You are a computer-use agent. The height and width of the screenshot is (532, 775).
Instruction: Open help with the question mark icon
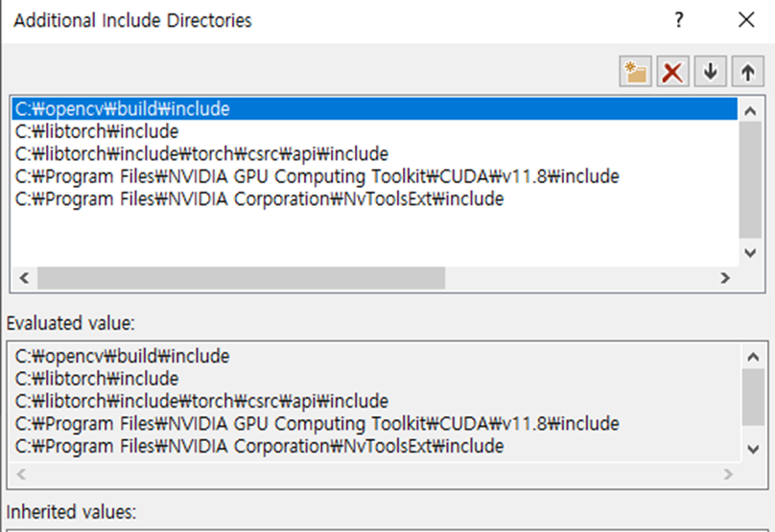pos(679,20)
